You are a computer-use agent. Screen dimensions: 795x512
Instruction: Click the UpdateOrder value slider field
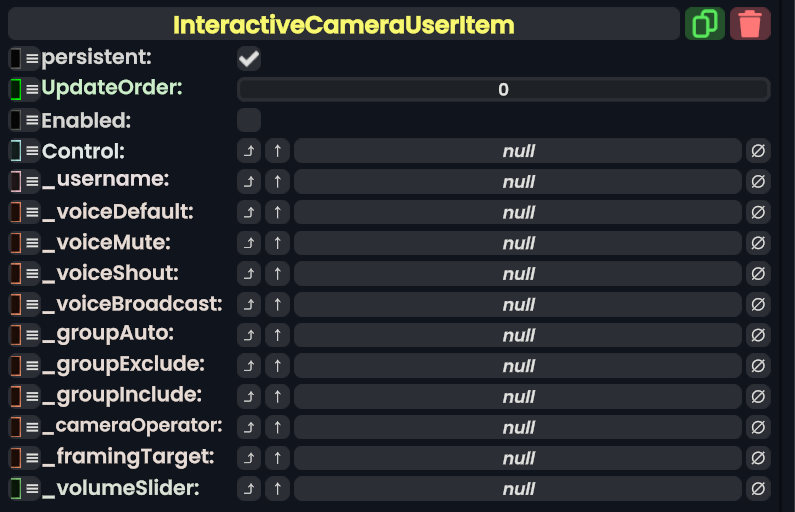[503, 90]
